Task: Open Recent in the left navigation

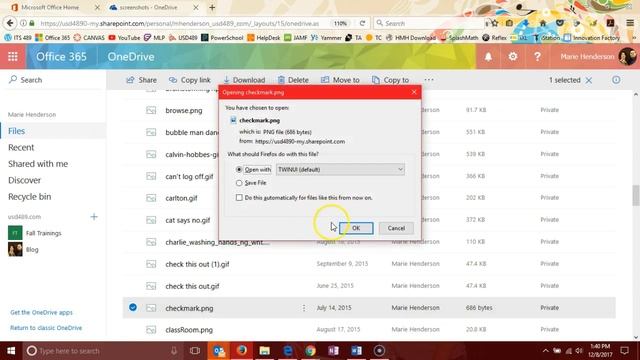Action: coord(21,147)
